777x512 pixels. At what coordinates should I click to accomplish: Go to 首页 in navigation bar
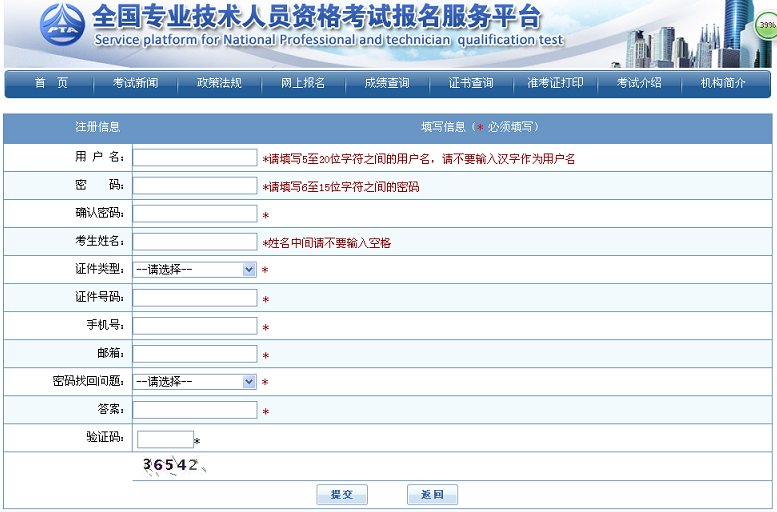tap(50, 83)
